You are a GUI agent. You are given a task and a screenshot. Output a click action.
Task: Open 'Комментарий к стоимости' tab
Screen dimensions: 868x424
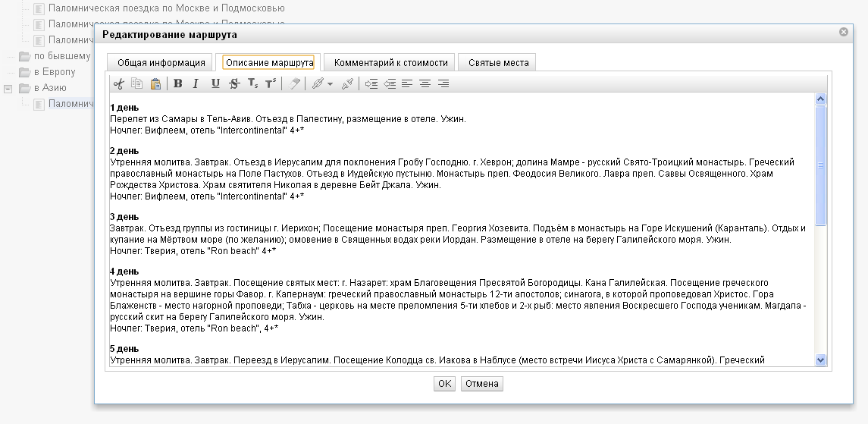click(x=391, y=63)
